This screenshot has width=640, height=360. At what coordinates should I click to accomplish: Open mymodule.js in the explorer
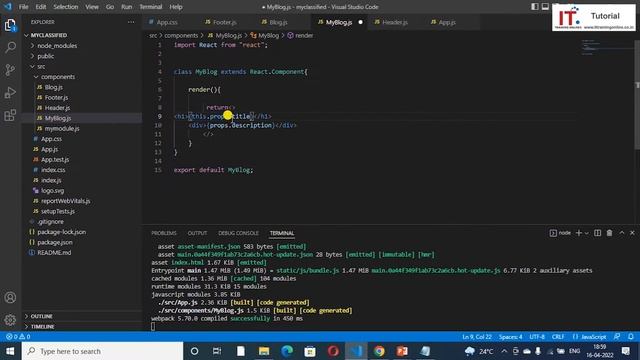(82, 128)
